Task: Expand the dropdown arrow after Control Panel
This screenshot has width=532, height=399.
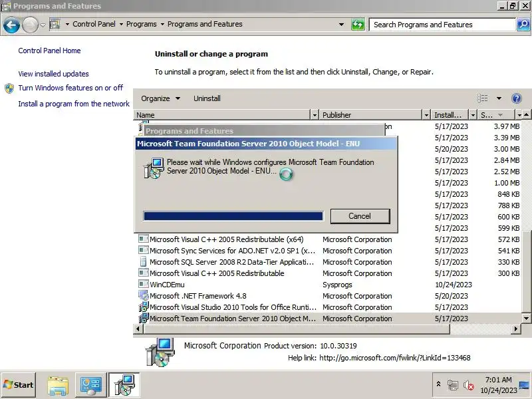Action: click(x=121, y=25)
